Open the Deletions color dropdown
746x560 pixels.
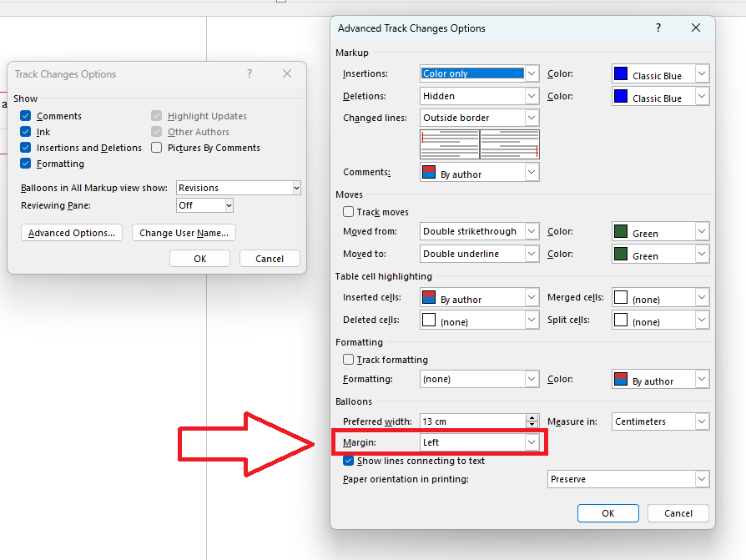660,96
